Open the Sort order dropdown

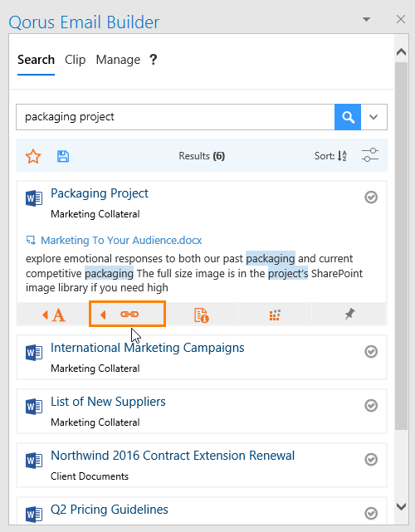point(330,156)
